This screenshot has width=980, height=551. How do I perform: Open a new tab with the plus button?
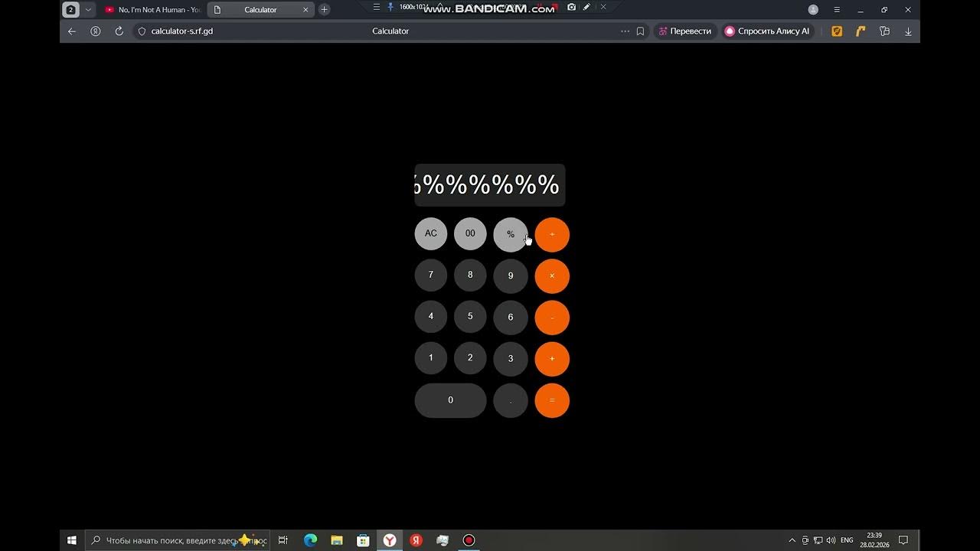pyautogui.click(x=325, y=10)
